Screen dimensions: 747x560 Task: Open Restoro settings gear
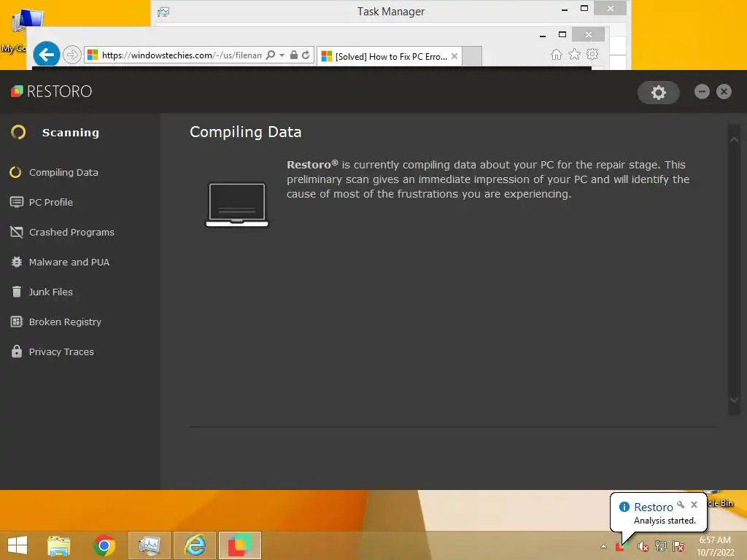(659, 93)
